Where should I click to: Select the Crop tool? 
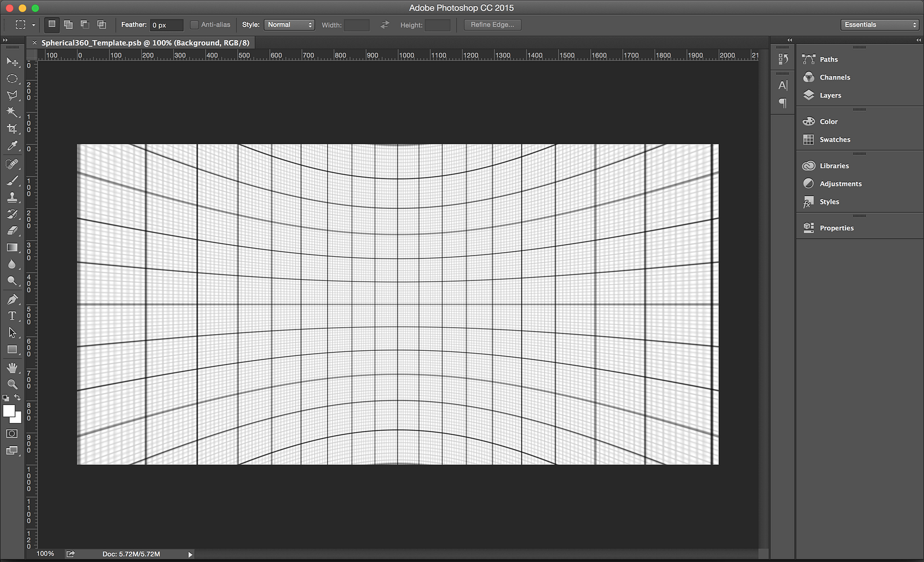click(x=12, y=129)
